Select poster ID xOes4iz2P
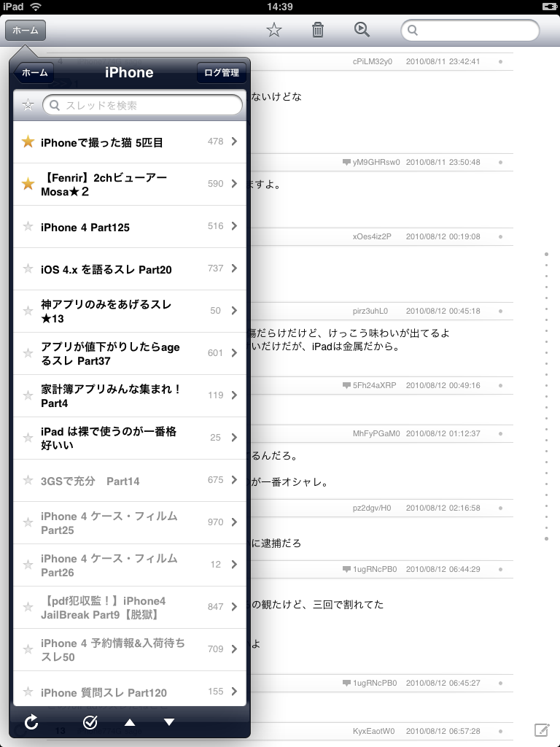Image resolution: width=560 pixels, height=747 pixels. coord(372,237)
